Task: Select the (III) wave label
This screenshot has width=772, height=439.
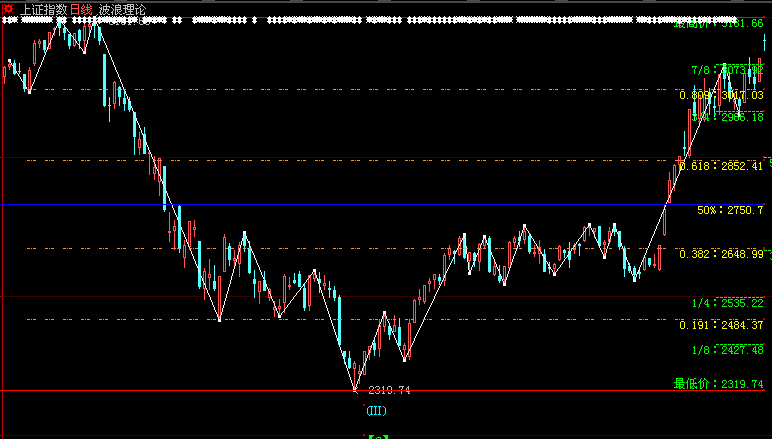Action: coord(377,410)
